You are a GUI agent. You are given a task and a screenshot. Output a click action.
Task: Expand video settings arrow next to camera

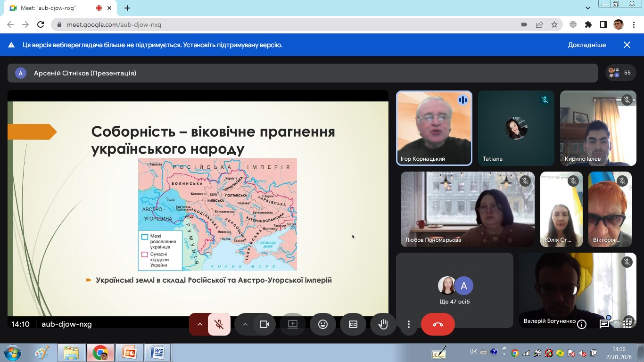click(x=245, y=324)
